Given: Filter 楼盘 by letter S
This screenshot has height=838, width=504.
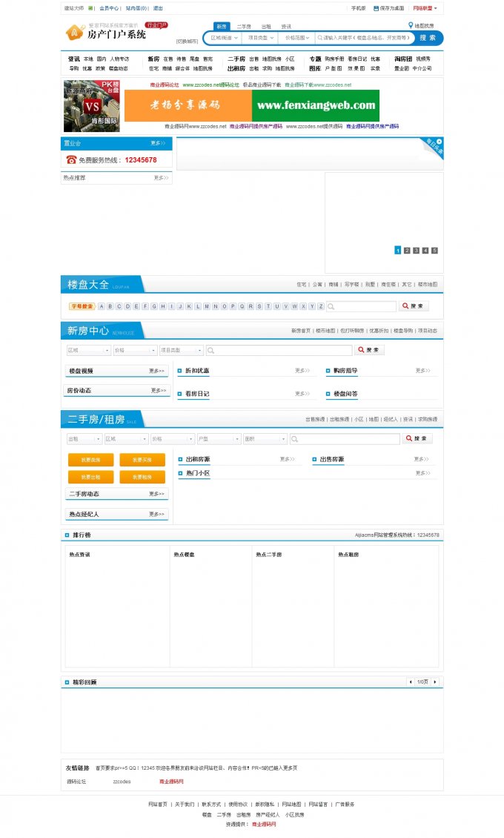Looking at the screenshot, I should click(x=259, y=306).
